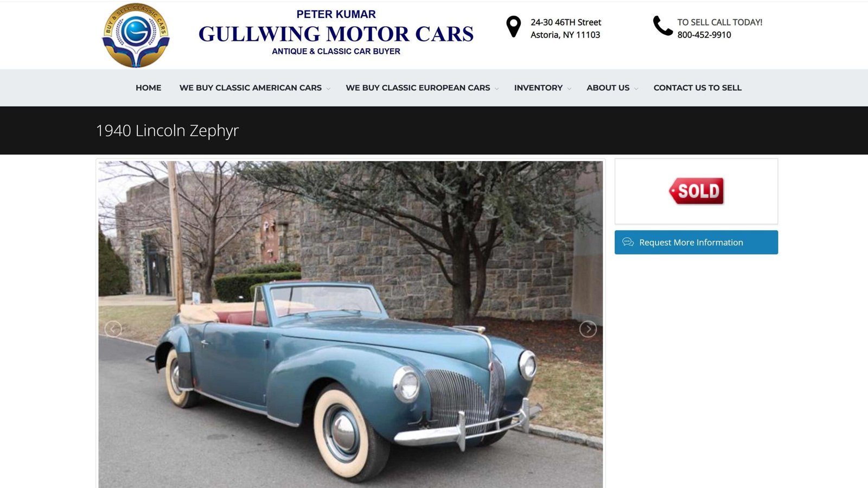Click Request More Information button
This screenshot has width=868, height=488.
[x=696, y=242]
